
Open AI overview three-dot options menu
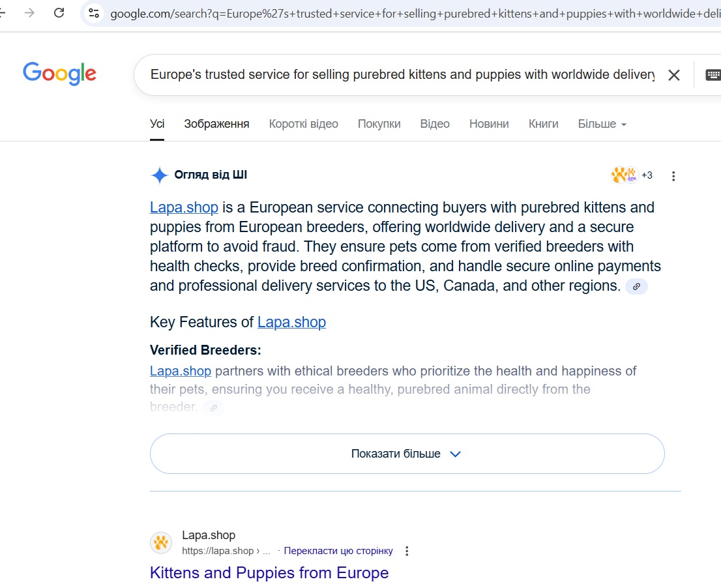coord(673,176)
